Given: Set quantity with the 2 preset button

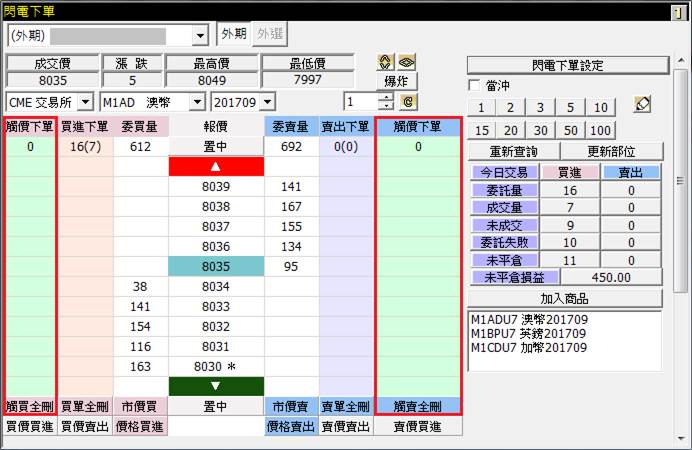Looking at the screenshot, I should pyautogui.click(x=511, y=107).
